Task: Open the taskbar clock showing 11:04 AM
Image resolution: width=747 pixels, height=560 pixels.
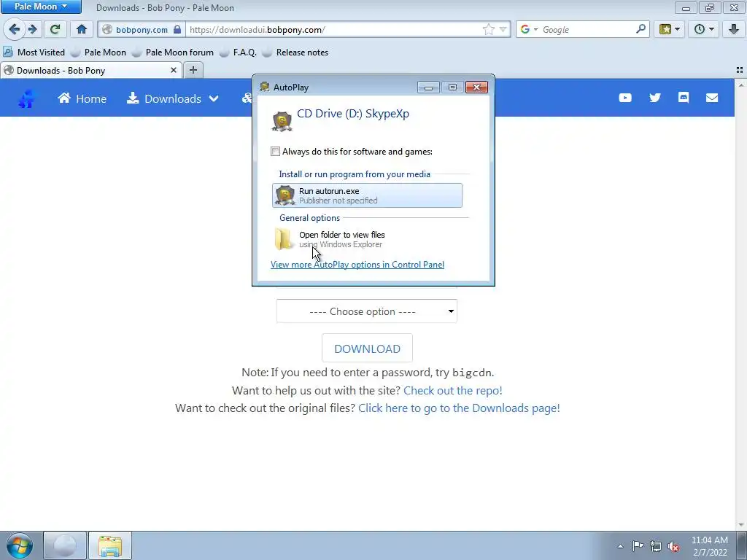Action: pyautogui.click(x=709, y=546)
